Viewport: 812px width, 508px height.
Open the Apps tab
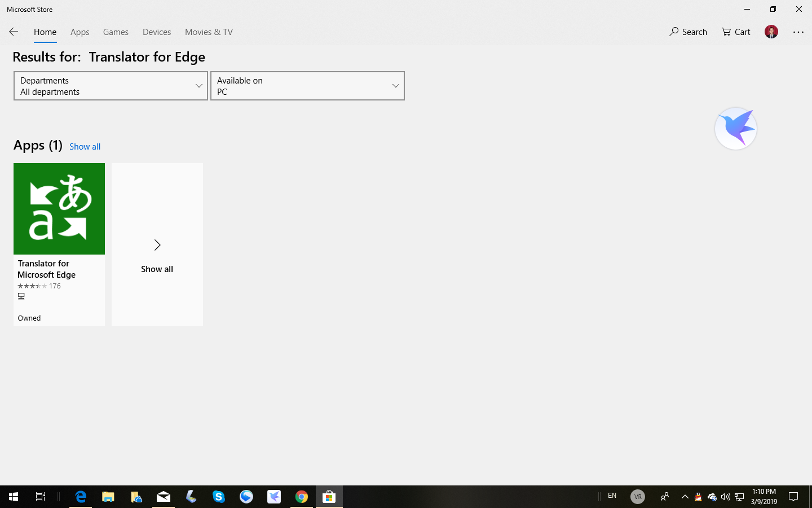[x=80, y=32]
